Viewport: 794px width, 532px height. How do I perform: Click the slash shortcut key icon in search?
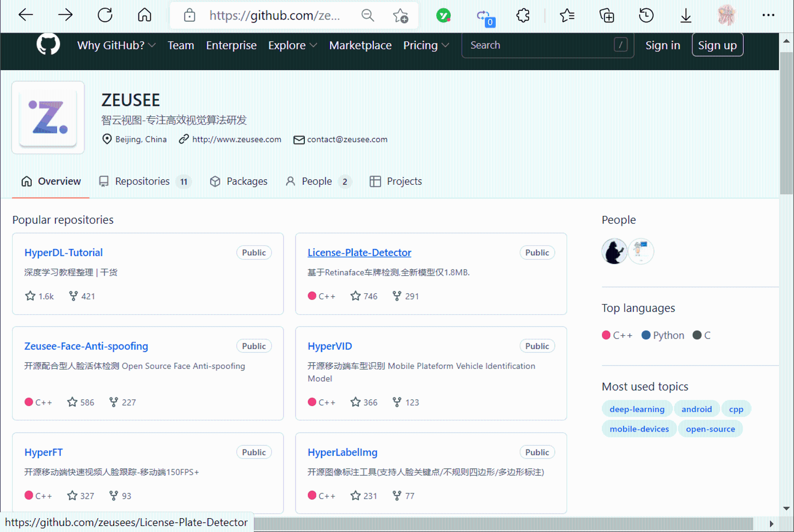[x=621, y=45]
